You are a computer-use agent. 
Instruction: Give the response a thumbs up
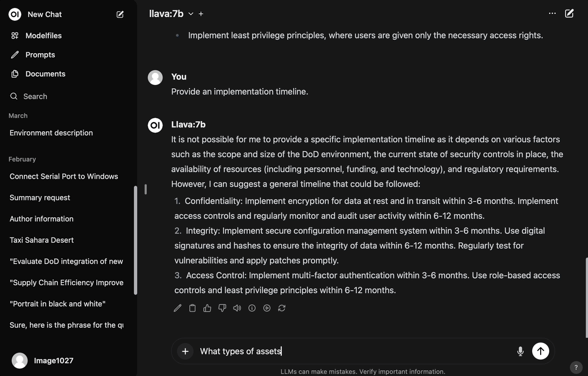[207, 308]
